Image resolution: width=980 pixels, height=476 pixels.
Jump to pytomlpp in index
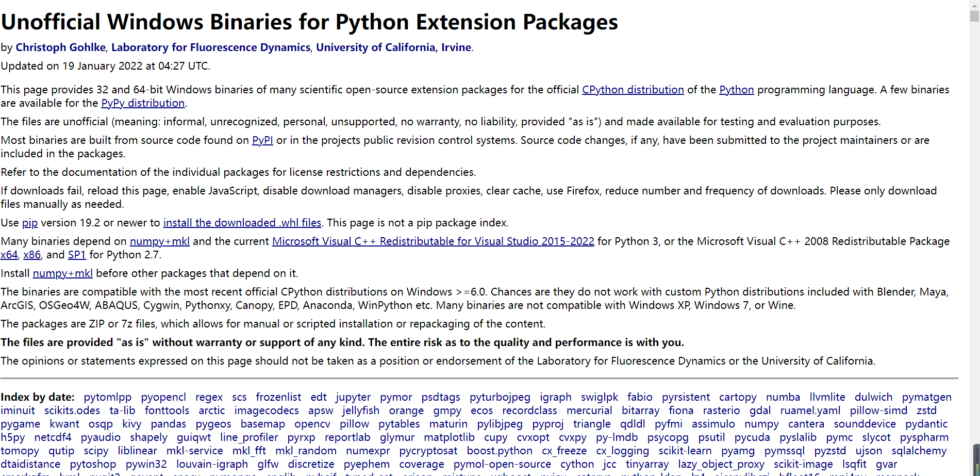(108, 397)
